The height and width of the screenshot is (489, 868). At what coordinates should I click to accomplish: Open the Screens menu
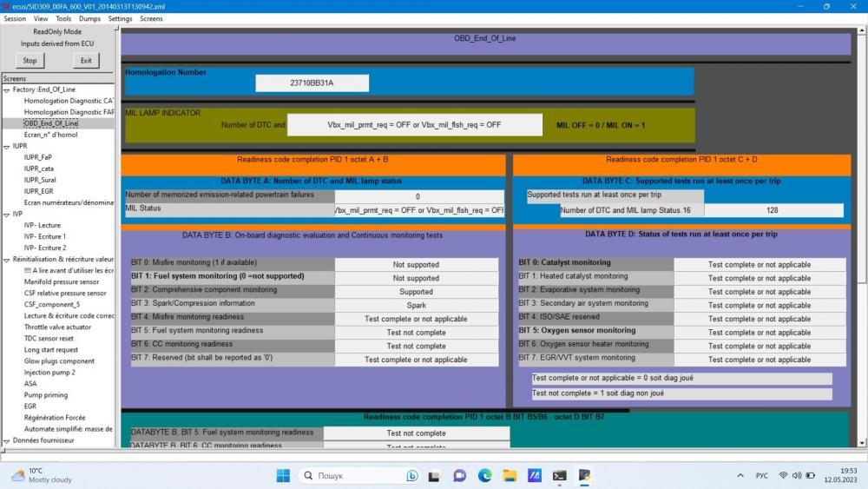pyautogui.click(x=151, y=19)
